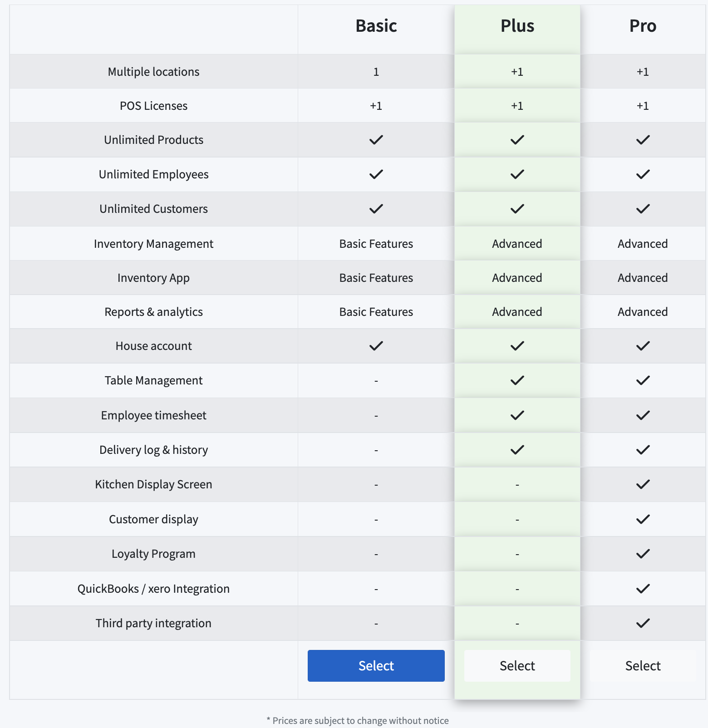Viewport: 708px width, 728px height.
Task: Click the blue Select button for Basic
Action: click(x=376, y=665)
